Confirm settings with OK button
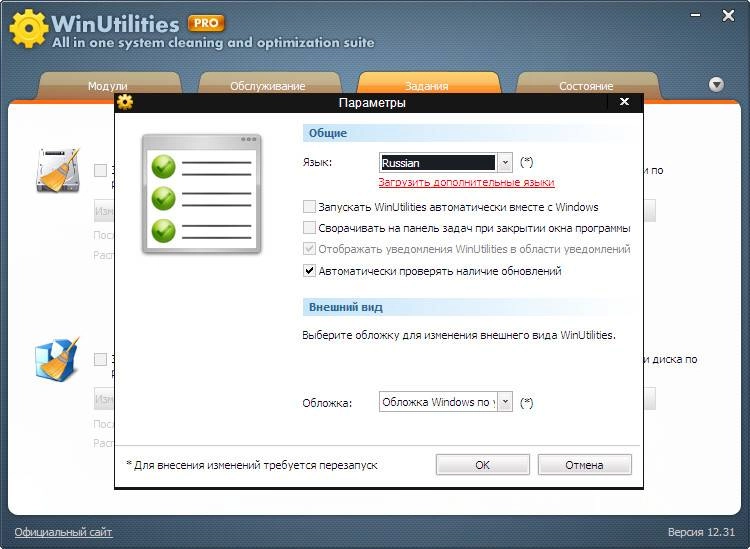 point(483,465)
